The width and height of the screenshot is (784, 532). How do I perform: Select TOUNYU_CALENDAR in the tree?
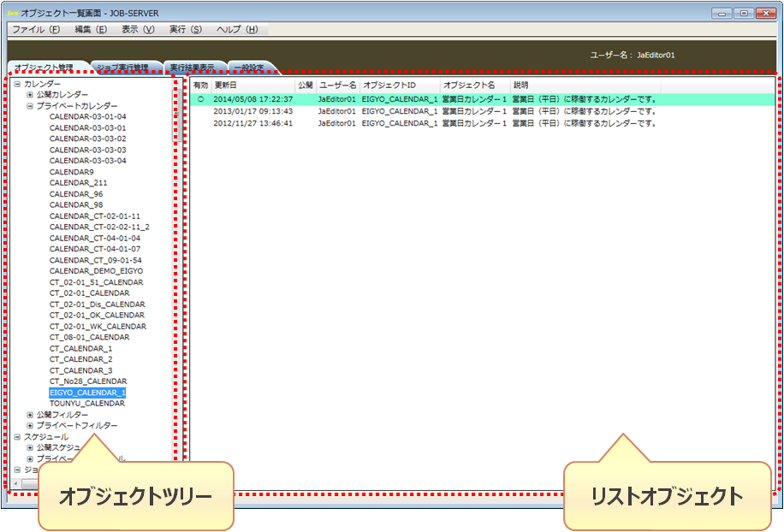point(86,404)
